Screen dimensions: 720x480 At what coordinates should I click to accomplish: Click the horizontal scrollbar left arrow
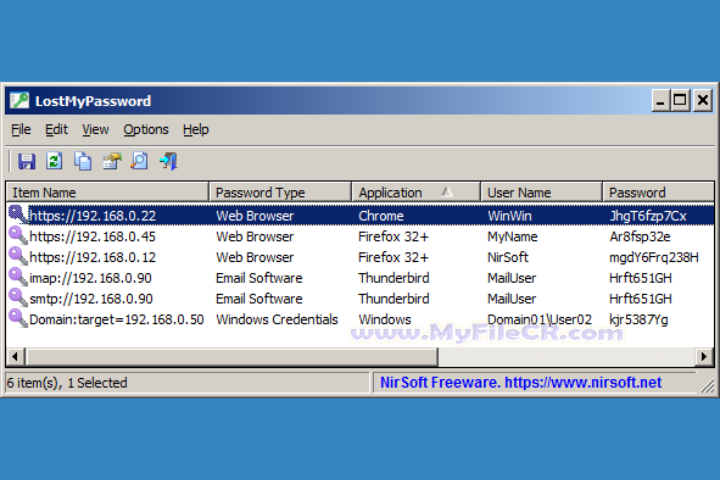(x=15, y=356)
